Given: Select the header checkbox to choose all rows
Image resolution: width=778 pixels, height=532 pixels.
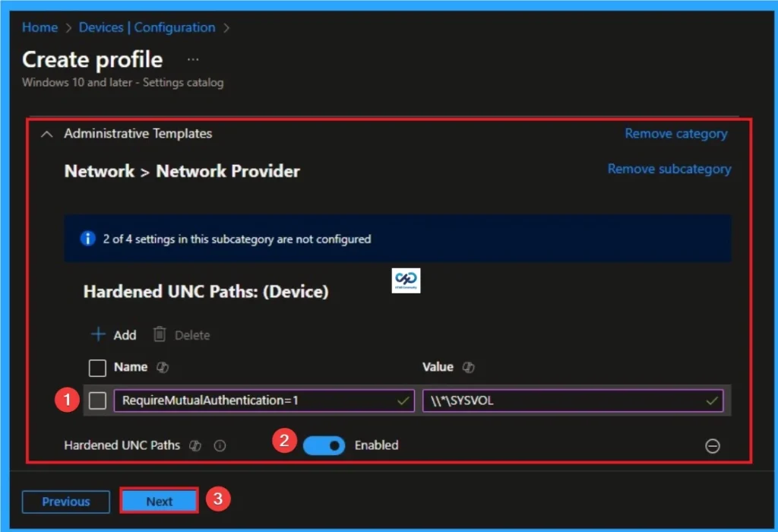Looking at the screenshot, I should click(x=96, y=367).
